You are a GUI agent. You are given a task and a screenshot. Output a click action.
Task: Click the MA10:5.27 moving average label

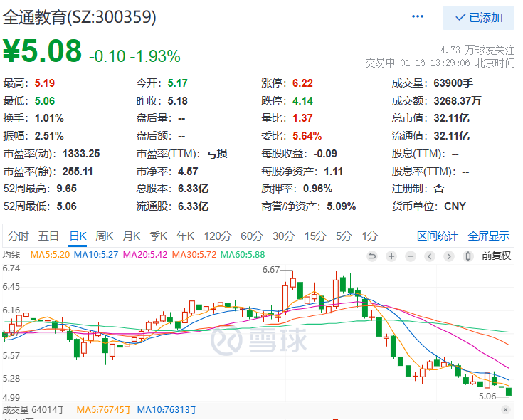(x=96, y=255)
